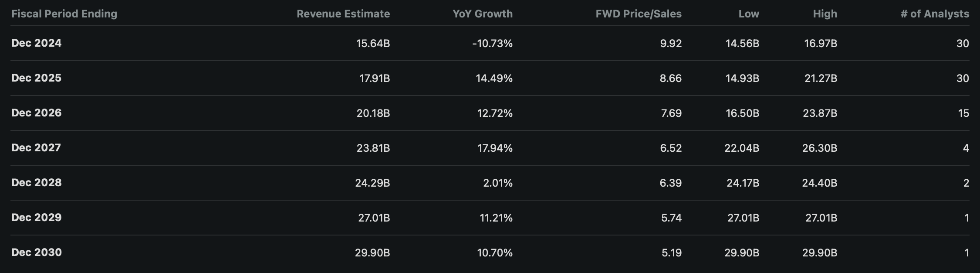Select the 2.01% growth value
Viewport: 980px width, 273px height.
[x=497, y=183]
